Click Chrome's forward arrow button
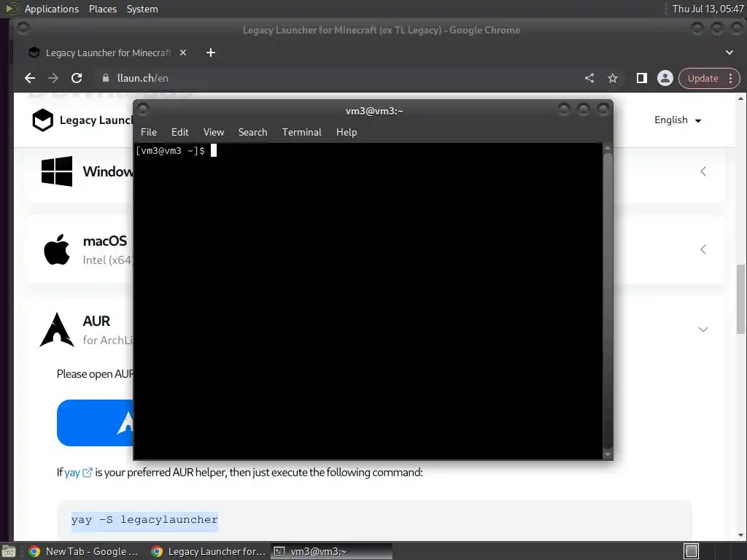Screen dimensions: 747x560 pyautogui.click(x=53, y=78)
